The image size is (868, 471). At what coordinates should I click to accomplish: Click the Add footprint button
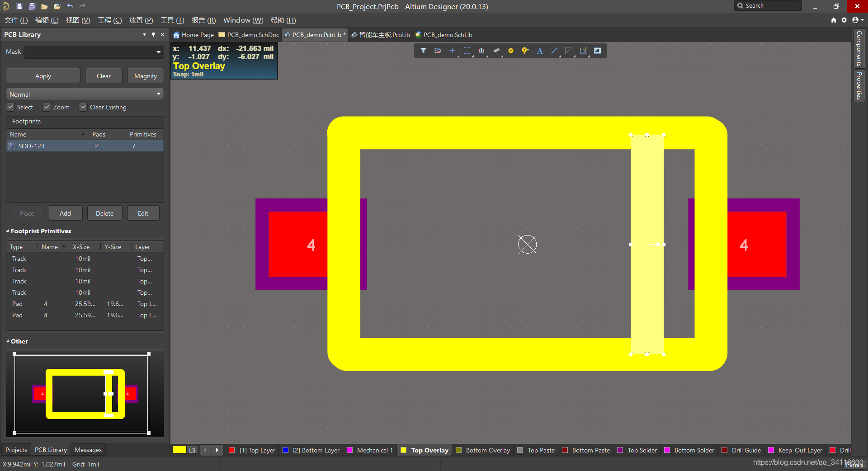(x=65, y=213)
